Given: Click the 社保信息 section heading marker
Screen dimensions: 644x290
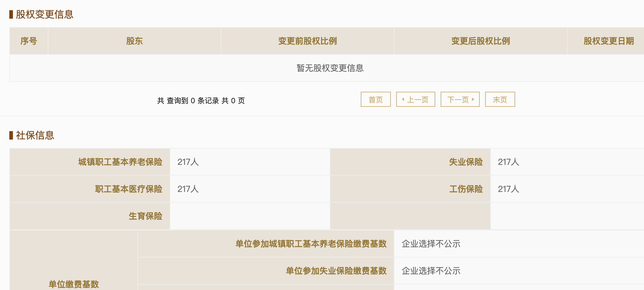Looking at the screenshot, I should coord(11,135).
